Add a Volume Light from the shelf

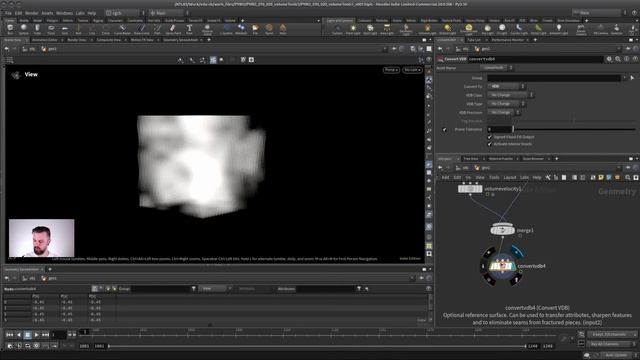point(427,29)
